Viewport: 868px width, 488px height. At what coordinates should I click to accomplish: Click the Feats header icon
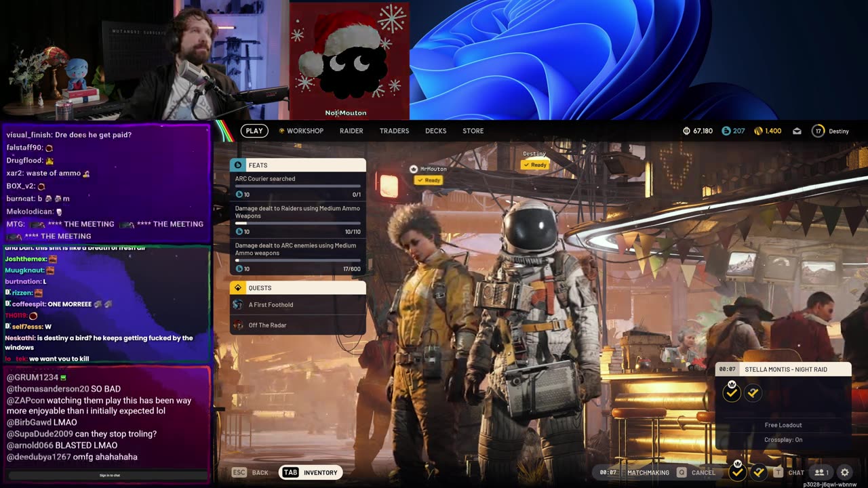coord(237,165)
